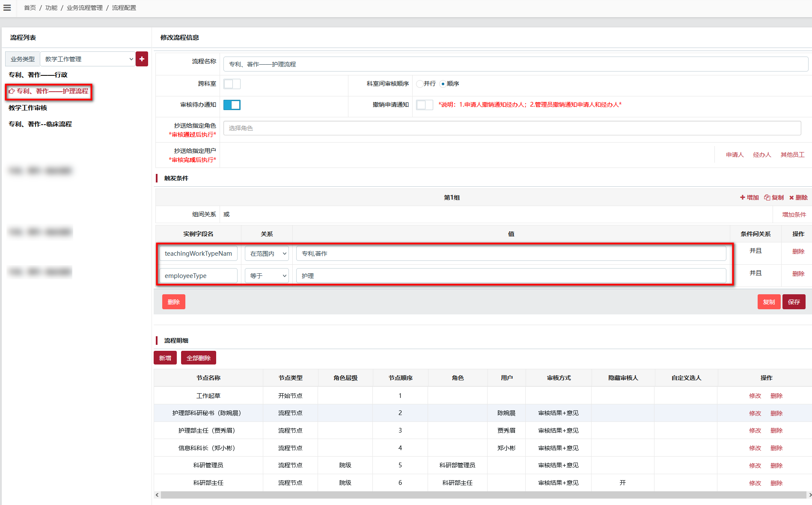
Task: Edit the 流程名称 input field
Action: click(x=516, y=64)
